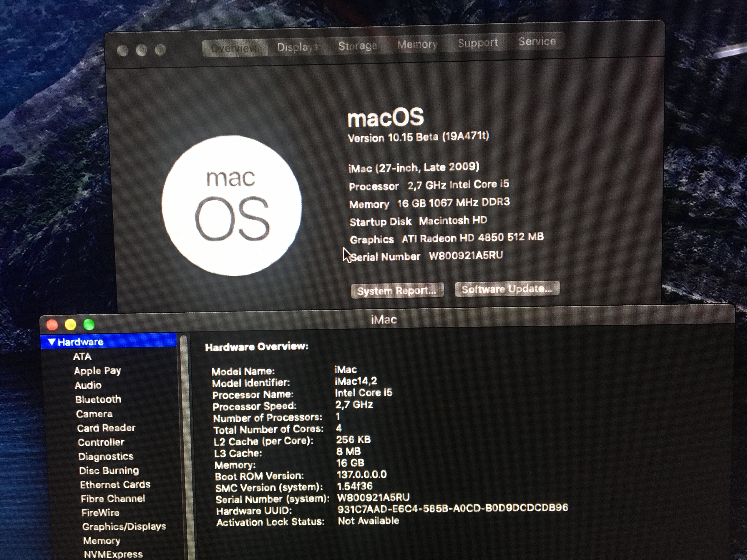Choose Apple Pay in hardware list

pyautogui.click(x=97, y=371)
